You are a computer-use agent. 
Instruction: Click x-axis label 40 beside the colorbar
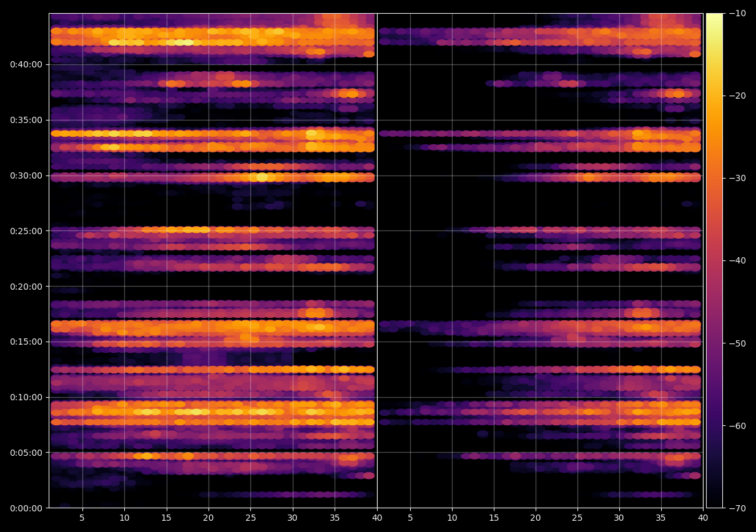pos(703,518)
